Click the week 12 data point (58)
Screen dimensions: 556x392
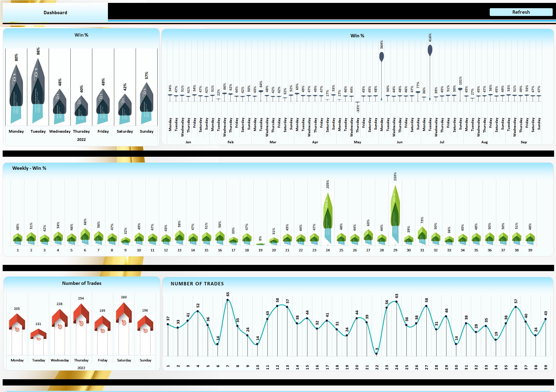[x=277, y=306]
